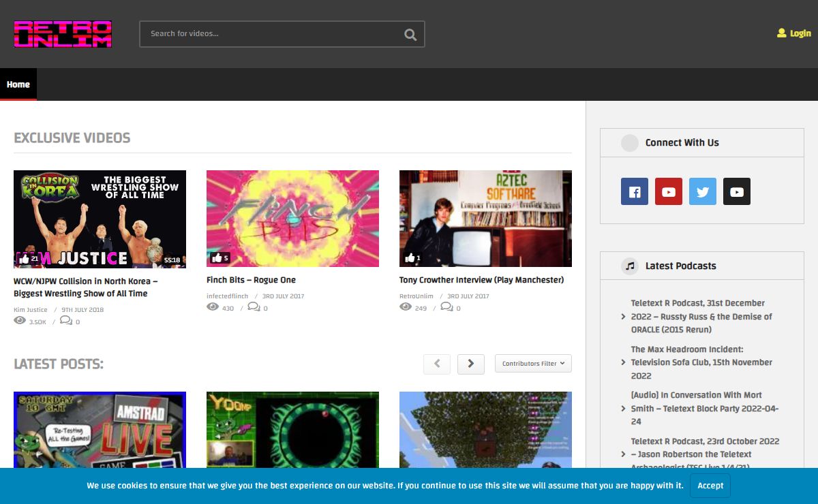Image resolution: width=818 pixels, height=504 pixels.
Task: Open the Twitter social icon
Action: (x=703, y=191)
